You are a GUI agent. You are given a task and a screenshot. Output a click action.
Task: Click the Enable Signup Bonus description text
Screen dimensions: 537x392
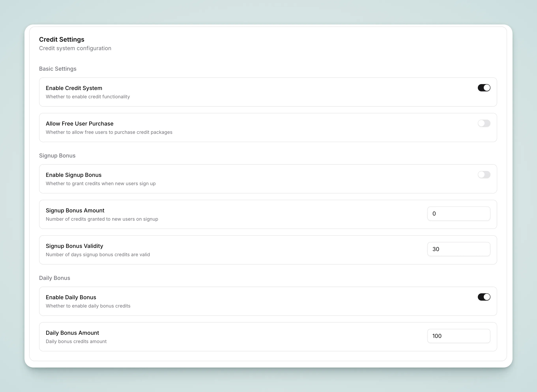[x=101, y=183]
